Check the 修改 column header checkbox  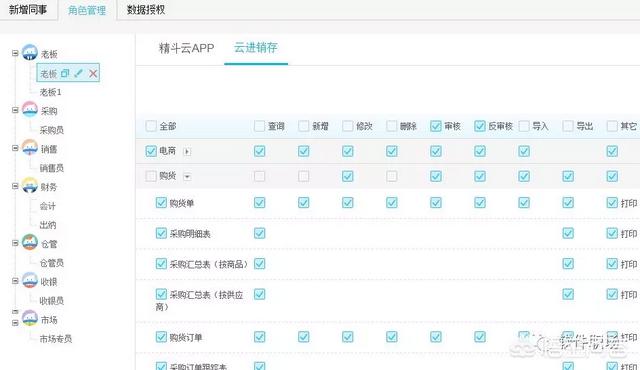point(348,126)
